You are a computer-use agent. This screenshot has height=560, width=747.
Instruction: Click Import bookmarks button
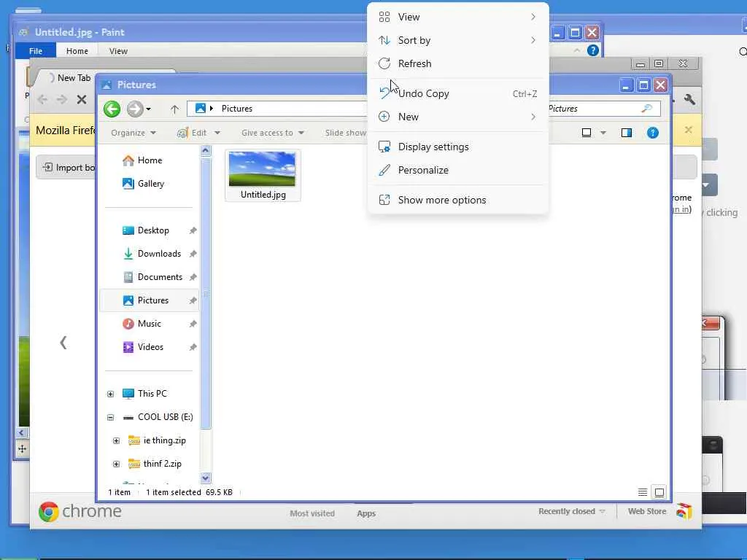(67, 168)
